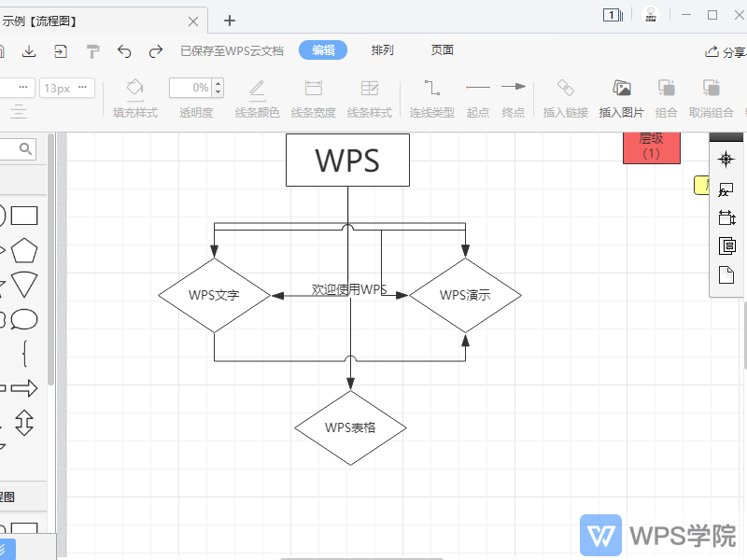The height and width of the screenshot is (560, 747).
Task: Close the 示例【流程图】 tab
Action: [193, 21]
